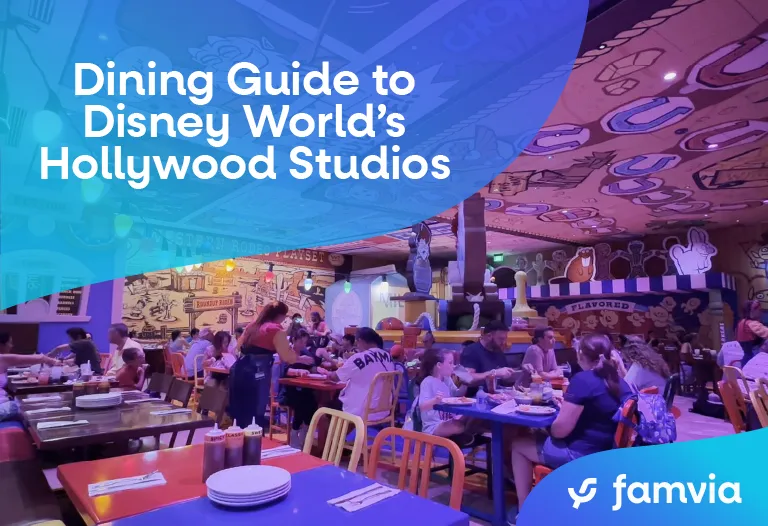Image resolution: width=768 pixels, height=526 pixels.
Task: Click the famvia logo icon
Action: tap(582, 493)
